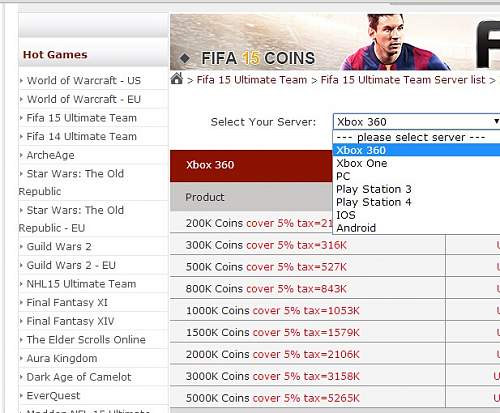
Task: Click the diamond icon beside FIFA 15 COINS
Action: pos(185,58)
